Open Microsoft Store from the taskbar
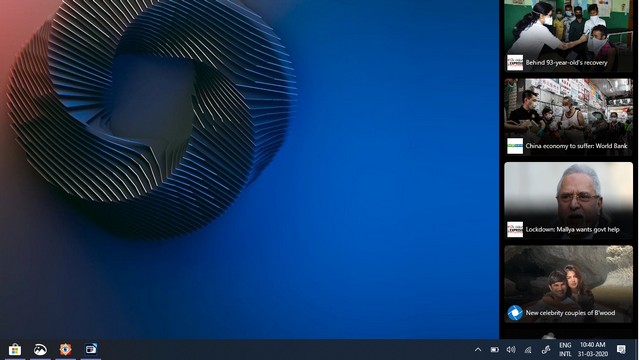640x360 pixels. point(15,349)
